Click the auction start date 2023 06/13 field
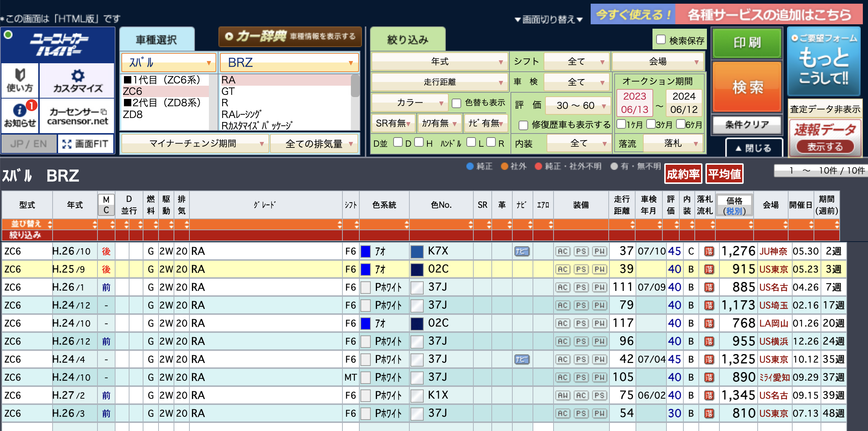The height and width of the screenshot is (431, 868). [x=635, y=103]
